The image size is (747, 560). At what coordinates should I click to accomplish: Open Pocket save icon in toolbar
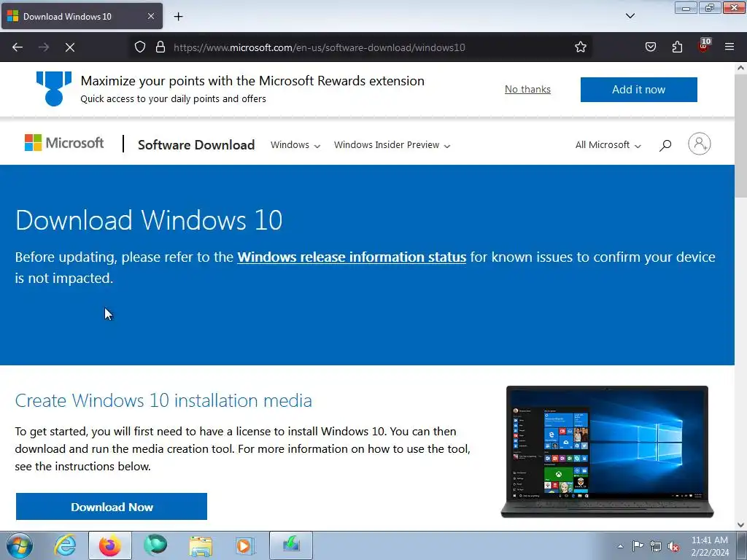click(x=650, y=47)
